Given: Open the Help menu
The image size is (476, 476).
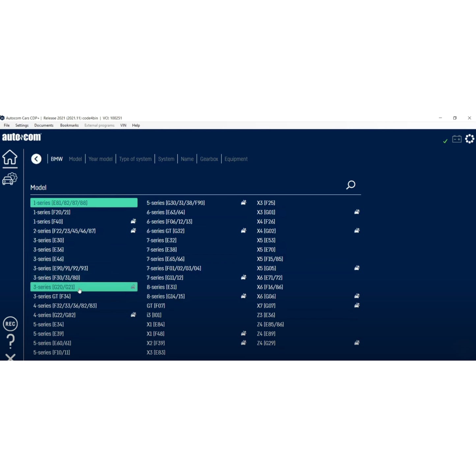Looking at the screenshot, I should click(136, 126).
